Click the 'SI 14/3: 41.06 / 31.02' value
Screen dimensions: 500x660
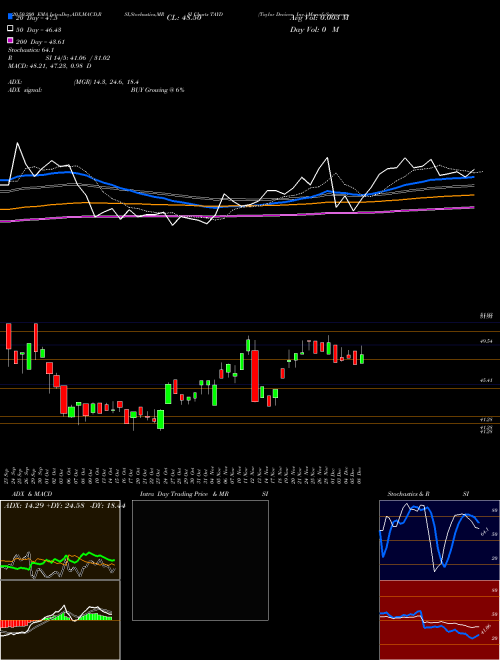(78, 58)
